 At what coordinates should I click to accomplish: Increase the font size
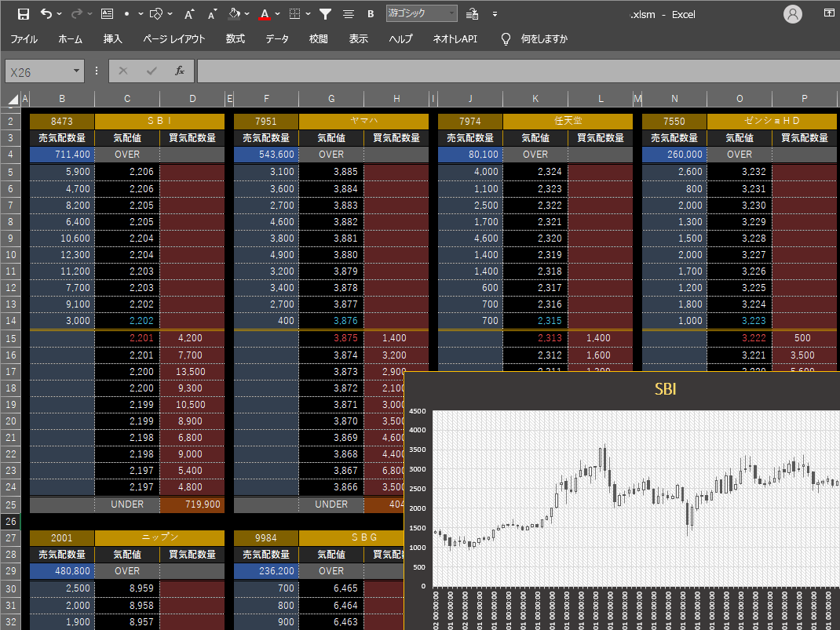pyautogui.click(x=189, y=14)
